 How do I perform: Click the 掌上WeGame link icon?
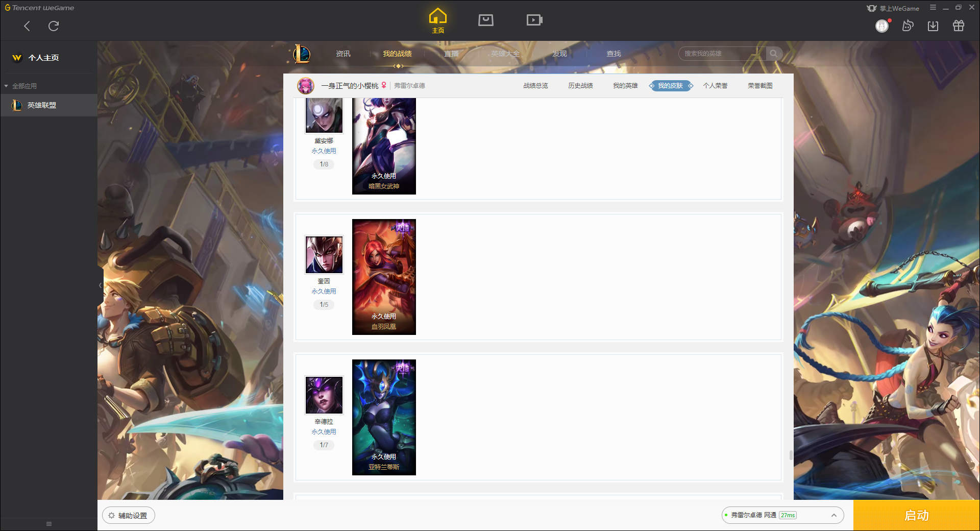click(893, 8)
